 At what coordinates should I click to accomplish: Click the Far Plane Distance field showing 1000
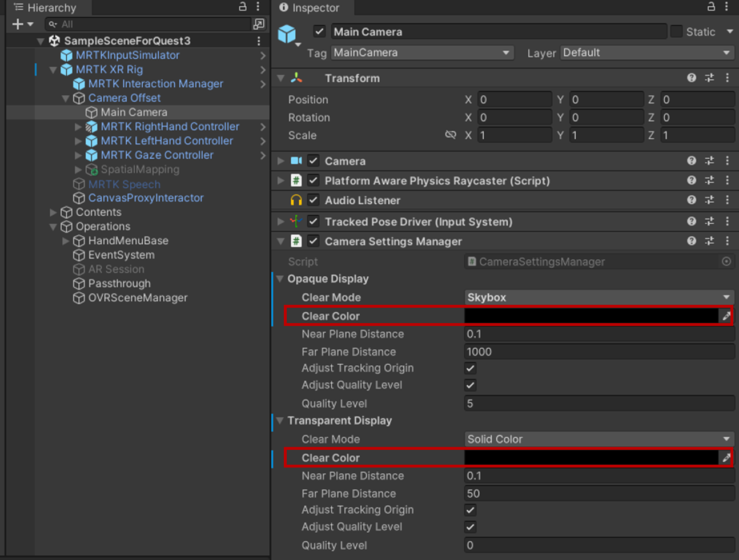coord(598,352)
